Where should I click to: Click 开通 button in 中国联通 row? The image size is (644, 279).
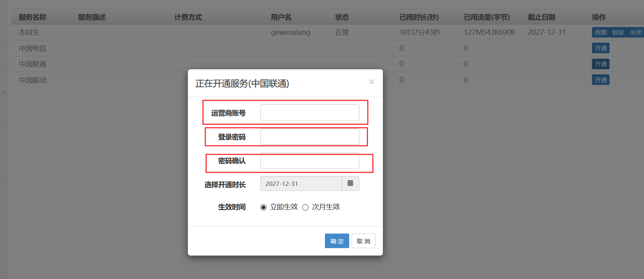(x=601, y=64)
